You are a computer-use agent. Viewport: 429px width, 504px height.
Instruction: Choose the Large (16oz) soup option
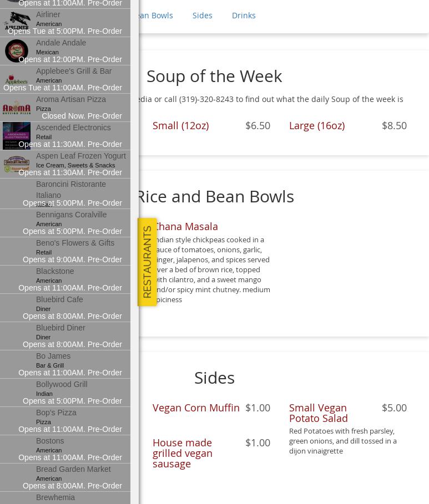coord(317,125)
